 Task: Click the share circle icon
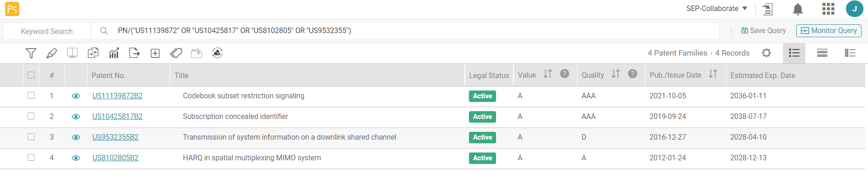point(217,53)
